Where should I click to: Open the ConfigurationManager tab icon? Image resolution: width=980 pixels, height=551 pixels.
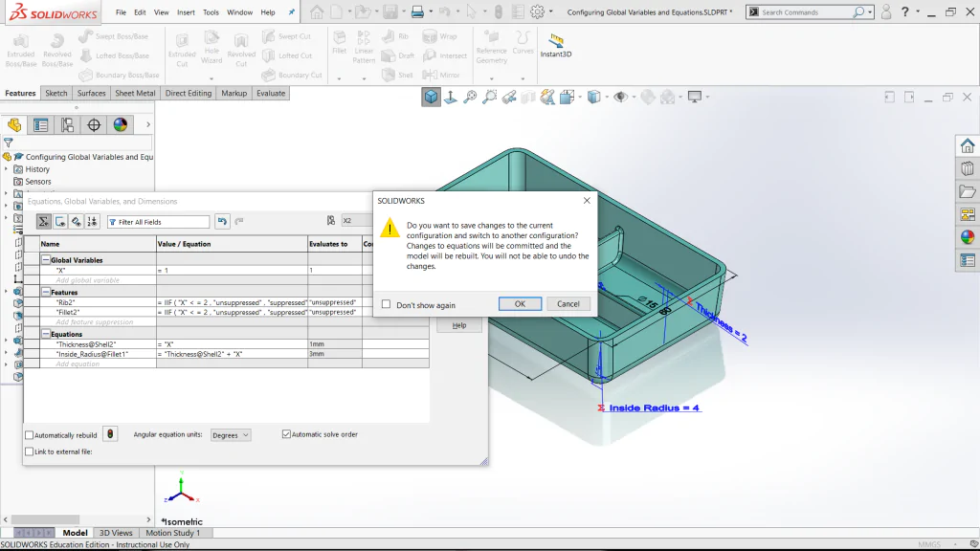pos(68,125)
